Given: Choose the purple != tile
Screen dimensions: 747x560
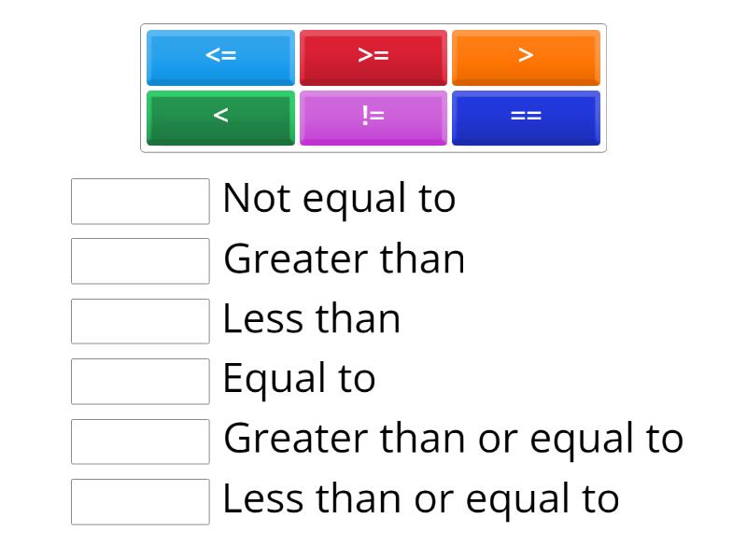Looking at the screenshot, I should point(373,117).
